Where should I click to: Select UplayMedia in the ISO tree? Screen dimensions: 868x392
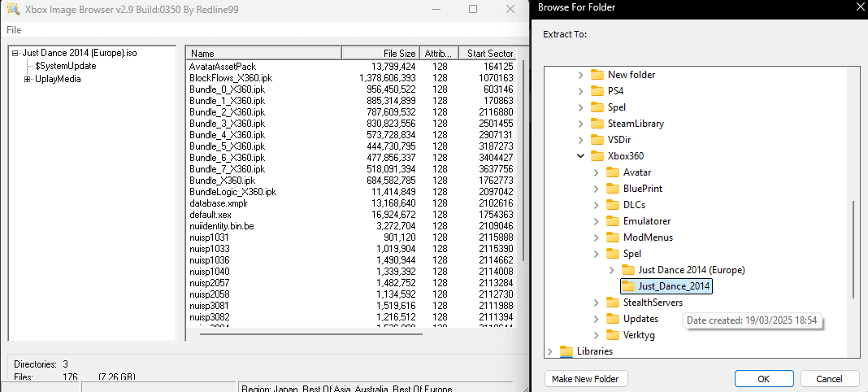[x=58, y=79]
